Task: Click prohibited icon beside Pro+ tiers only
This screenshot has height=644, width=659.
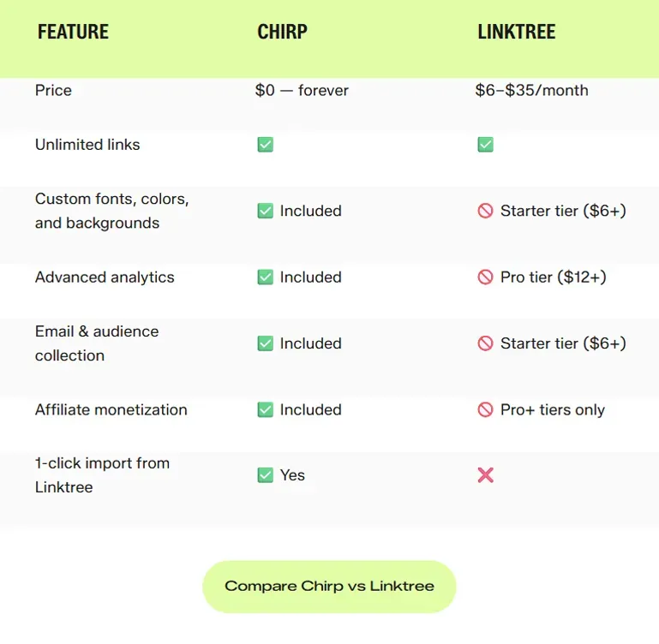Action: 485,410
